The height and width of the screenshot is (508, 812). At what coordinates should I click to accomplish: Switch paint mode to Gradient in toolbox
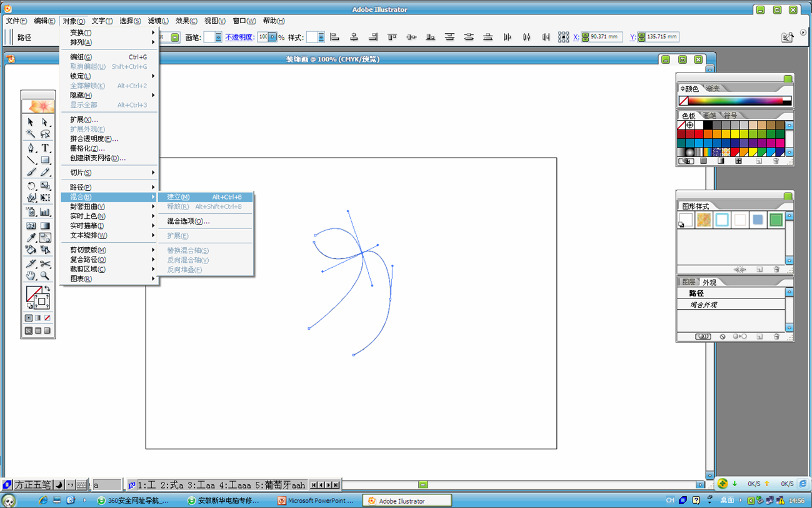coord(38,318)
